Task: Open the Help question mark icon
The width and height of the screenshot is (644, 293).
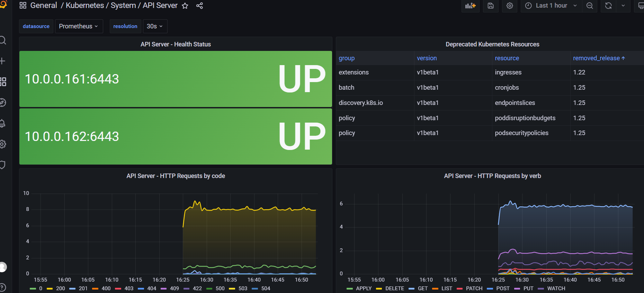Action: pyautogui.click(x=2, y=287)
